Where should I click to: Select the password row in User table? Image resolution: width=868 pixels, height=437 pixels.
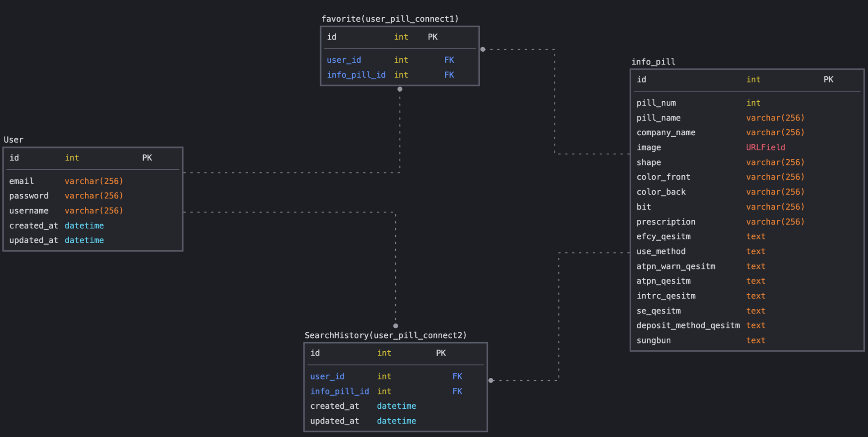[29, 196]
